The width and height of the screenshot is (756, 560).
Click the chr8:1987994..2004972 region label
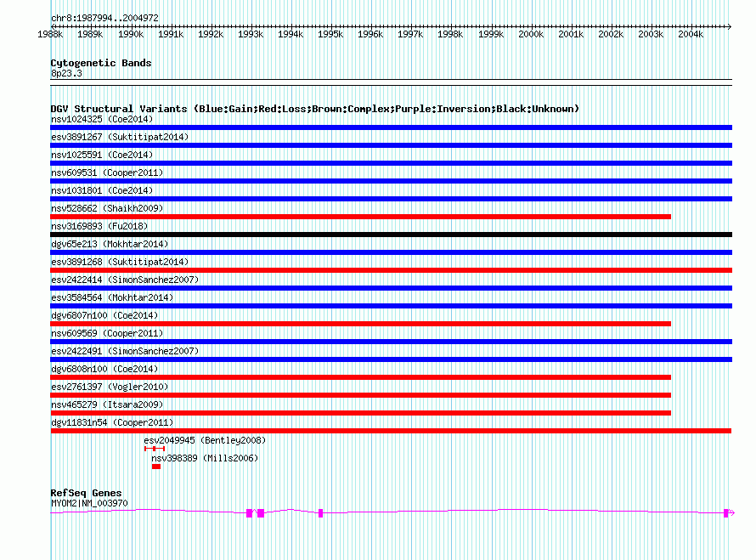[104, 18]
